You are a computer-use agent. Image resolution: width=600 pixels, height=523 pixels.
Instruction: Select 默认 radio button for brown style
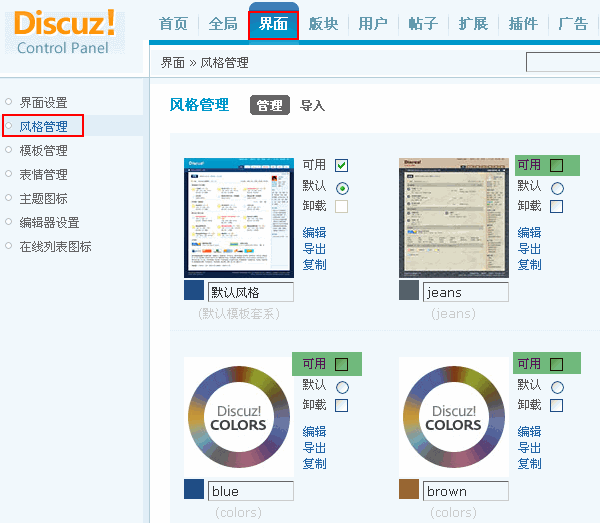tap(557, 387)
